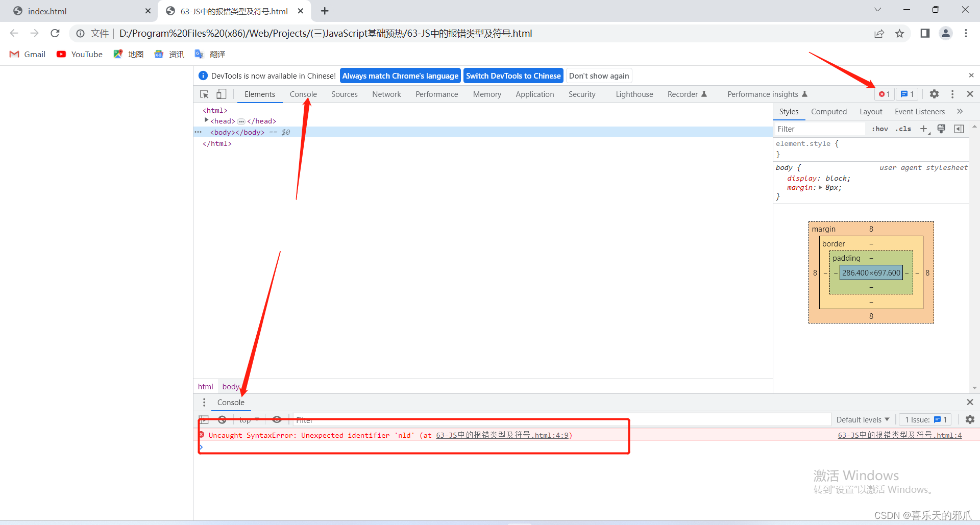980x525 pixels.
Task: Switch to the Lighthouse tab
Action: click(634, 94)
